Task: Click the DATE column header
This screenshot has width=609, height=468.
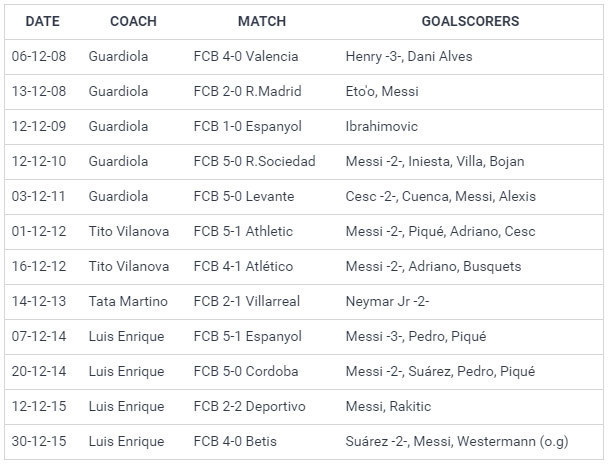Action: tap(42, 21)
